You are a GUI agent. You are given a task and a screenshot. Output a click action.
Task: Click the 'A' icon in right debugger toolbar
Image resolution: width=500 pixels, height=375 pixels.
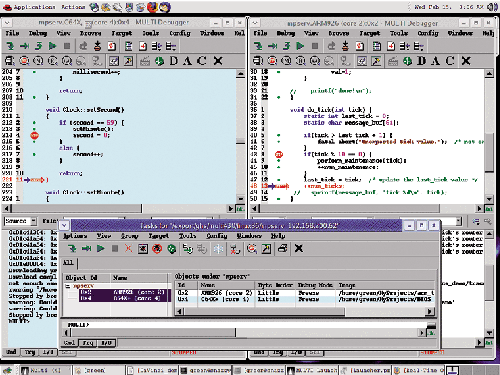435,61
